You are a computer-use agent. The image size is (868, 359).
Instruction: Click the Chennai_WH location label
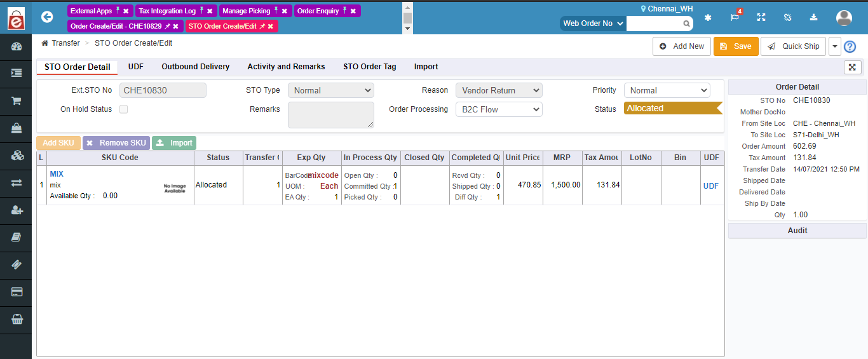coord(667,9)
